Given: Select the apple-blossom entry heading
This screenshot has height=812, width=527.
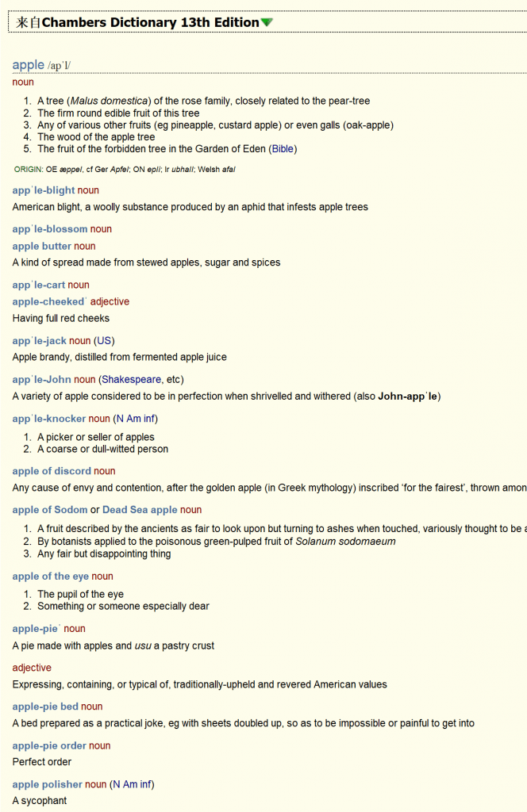Looking at the screenshot, I should 50,229.
